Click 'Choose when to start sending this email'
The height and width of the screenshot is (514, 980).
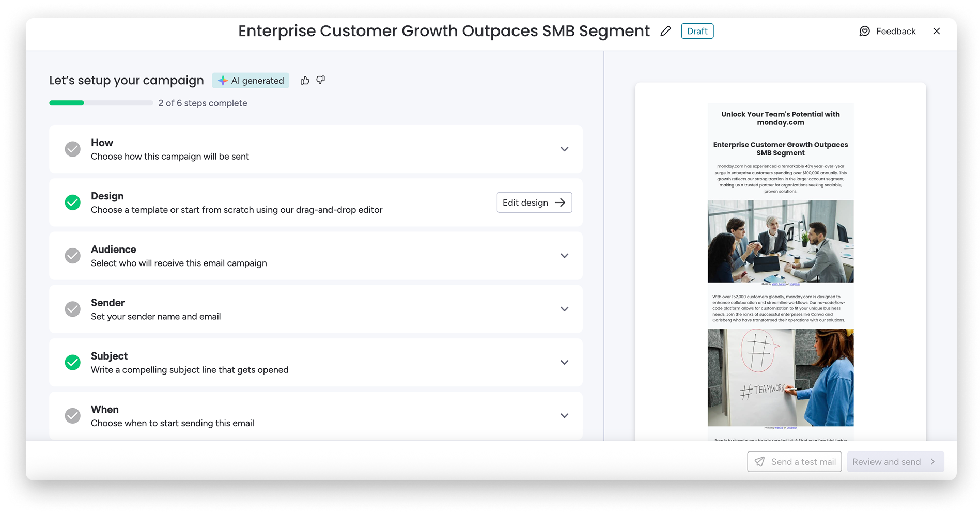tap(173, 424)
